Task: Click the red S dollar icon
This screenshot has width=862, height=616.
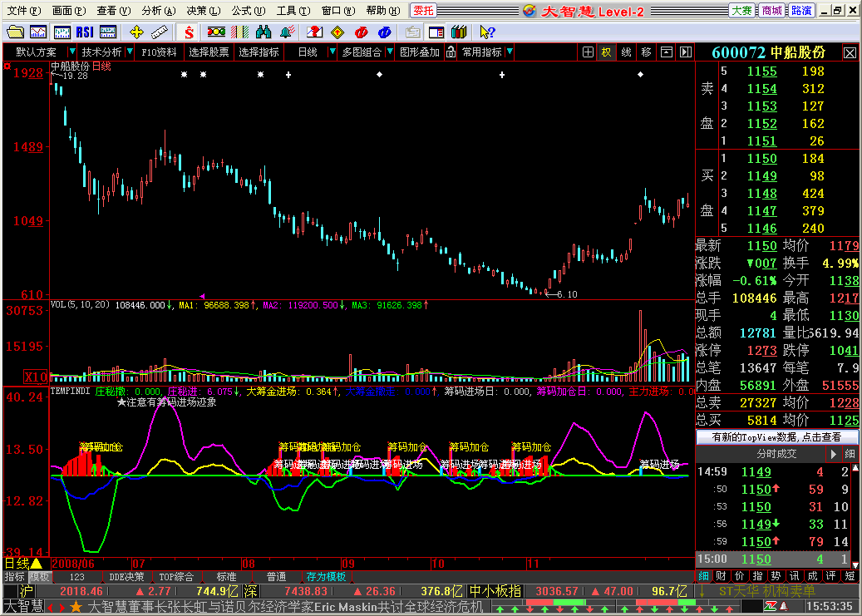Action: click(x=189, y=32)
